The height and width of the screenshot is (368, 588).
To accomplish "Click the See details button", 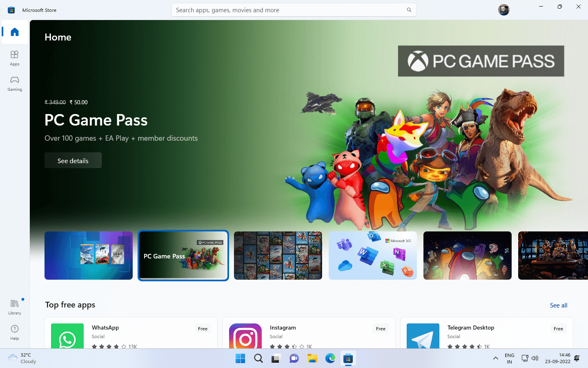I will pos(73,161).
